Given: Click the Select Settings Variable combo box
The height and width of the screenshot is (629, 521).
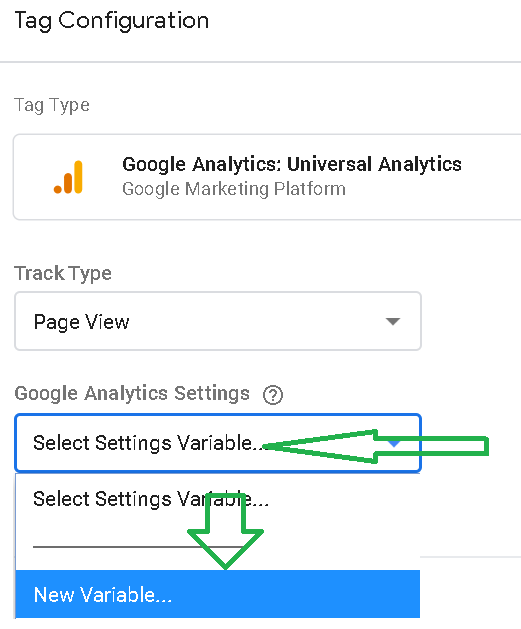Looking at the screenshot, I should coord(218,443).
